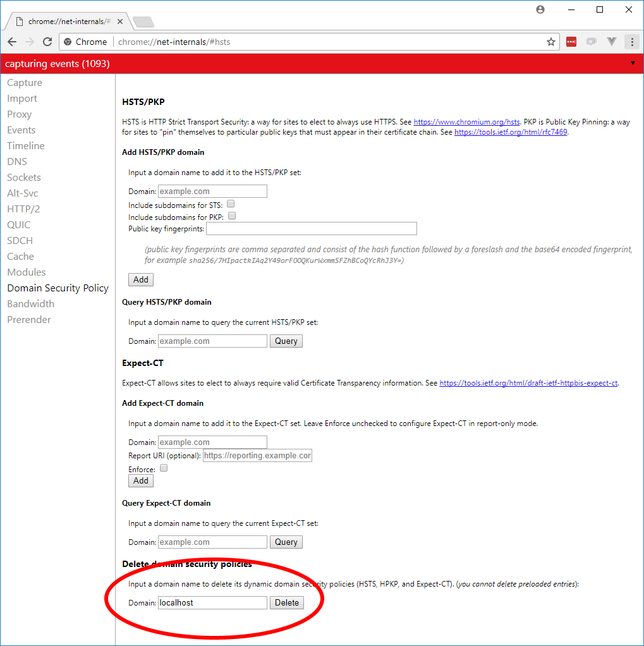Open the Capture section in the sidebar

[24, 83]
